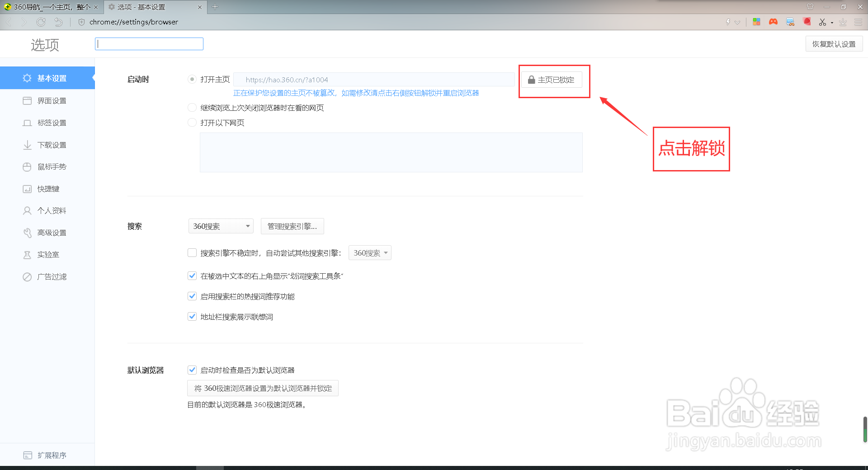Click the vertical scrollbar thumb
The height and width of the screenshot is (470, 868).
865,430
